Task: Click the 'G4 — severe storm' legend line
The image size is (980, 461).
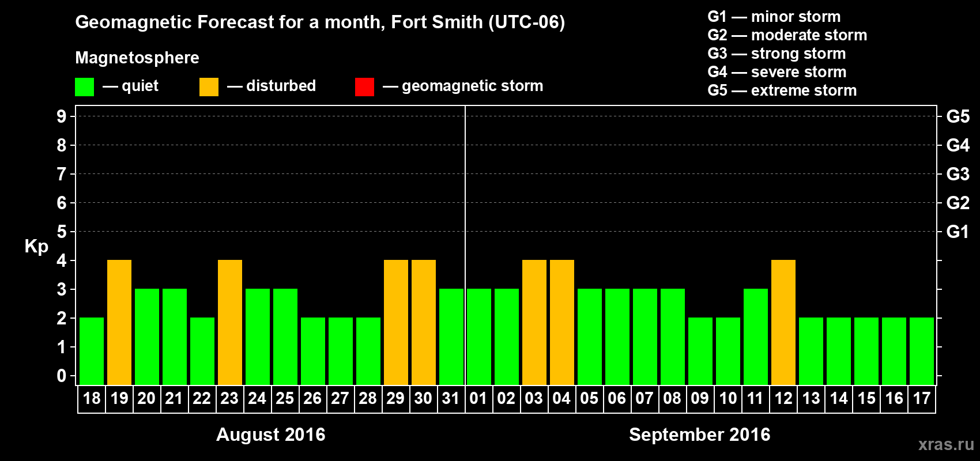Action: (777, 72)
